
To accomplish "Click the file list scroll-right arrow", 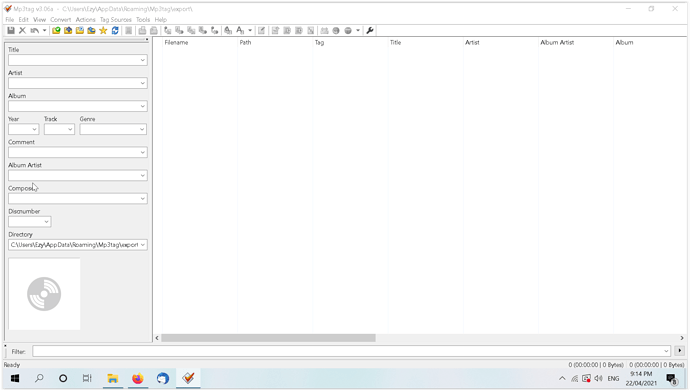I will [682, 338].
